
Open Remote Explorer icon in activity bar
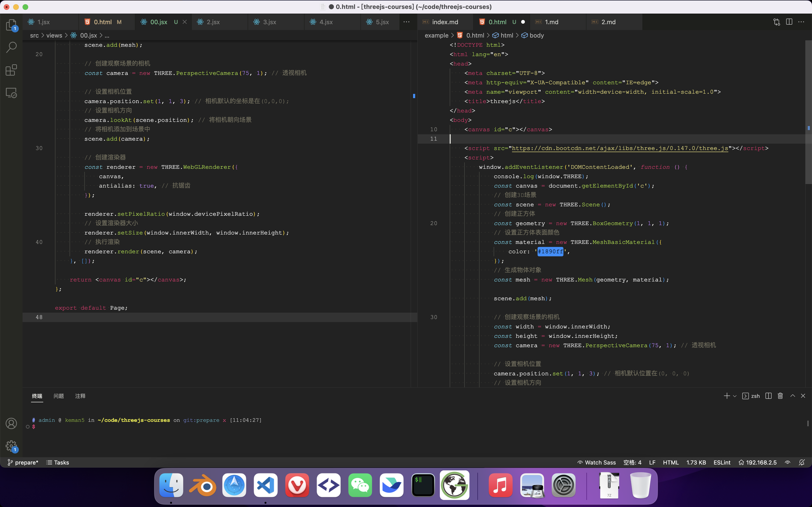[x=11, y=93]
